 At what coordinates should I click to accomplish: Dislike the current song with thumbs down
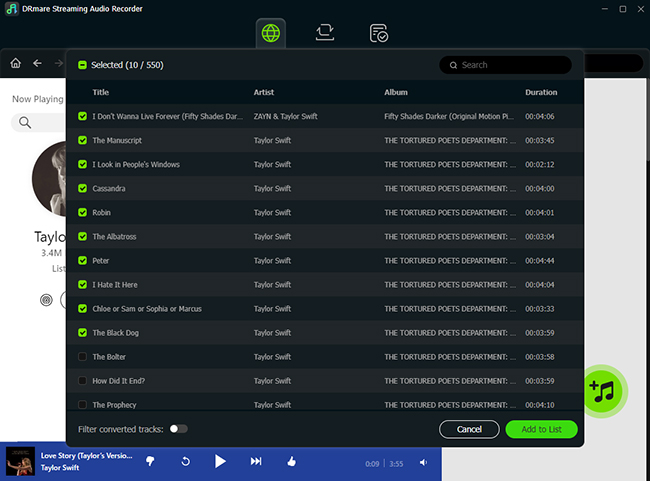150,461
